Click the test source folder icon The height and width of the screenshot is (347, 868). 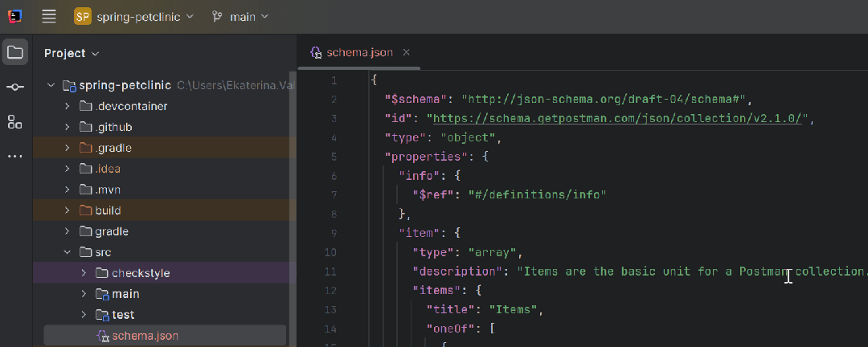pyautogui.click(x=102, y=315)
